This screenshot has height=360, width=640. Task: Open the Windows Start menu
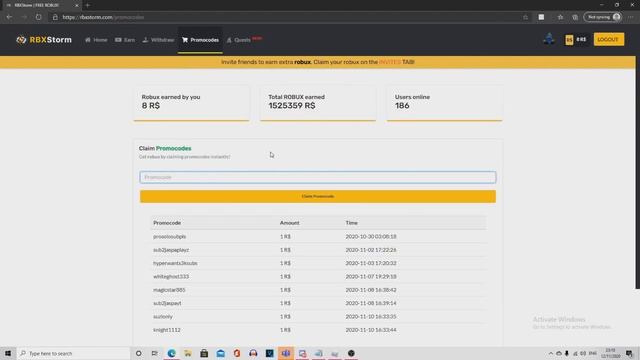(x=8, y=353)
